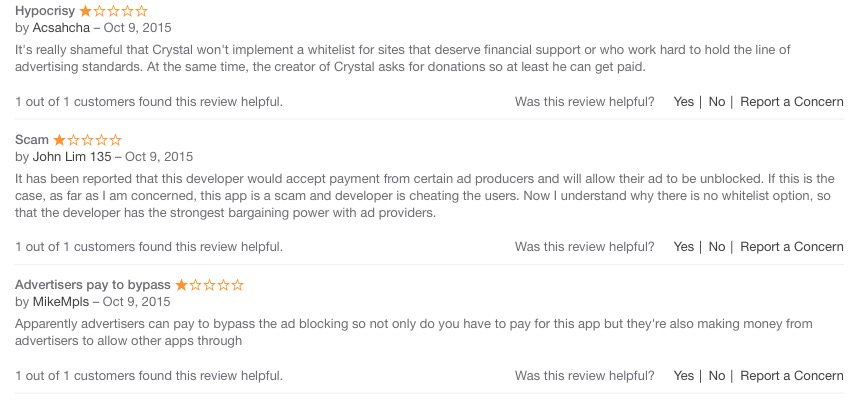Click the Advertisers pay to bypass title
Image resolution: width=861 pixels, height=402 pixels.
(x=94, y=285)
